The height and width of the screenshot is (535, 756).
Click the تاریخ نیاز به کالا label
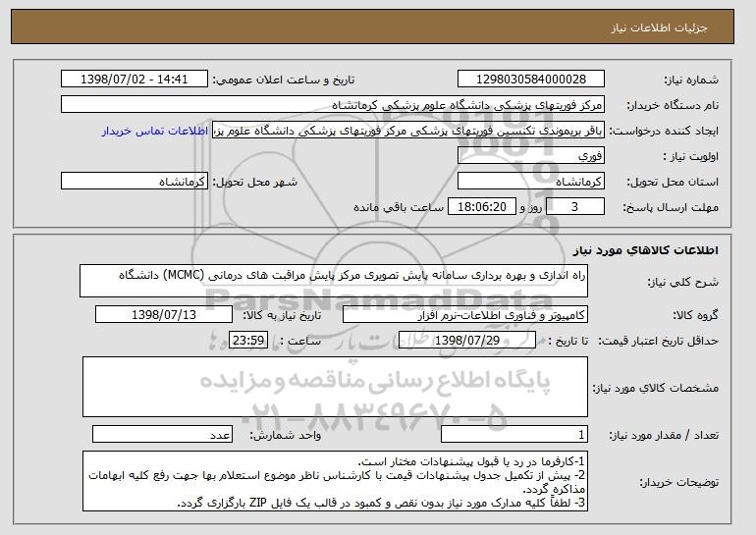point(282,315)
